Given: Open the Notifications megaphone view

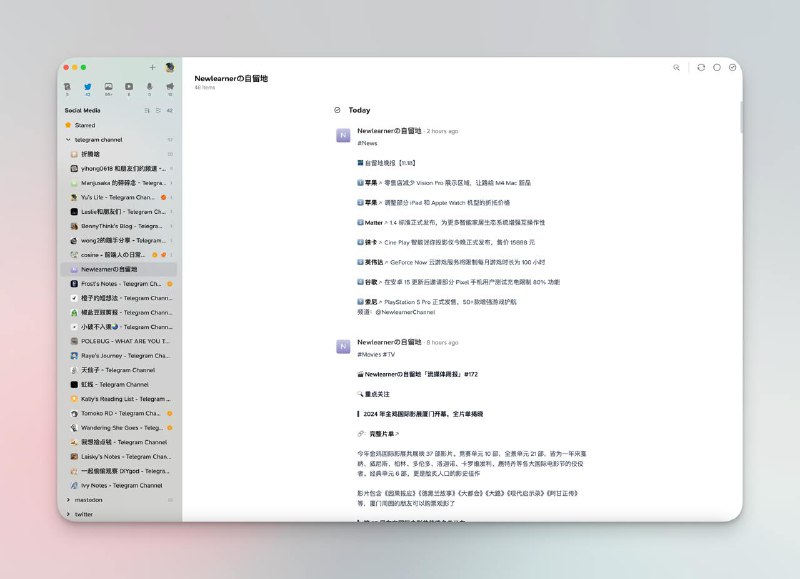Looking at the screenshot, I should [169, 87].
